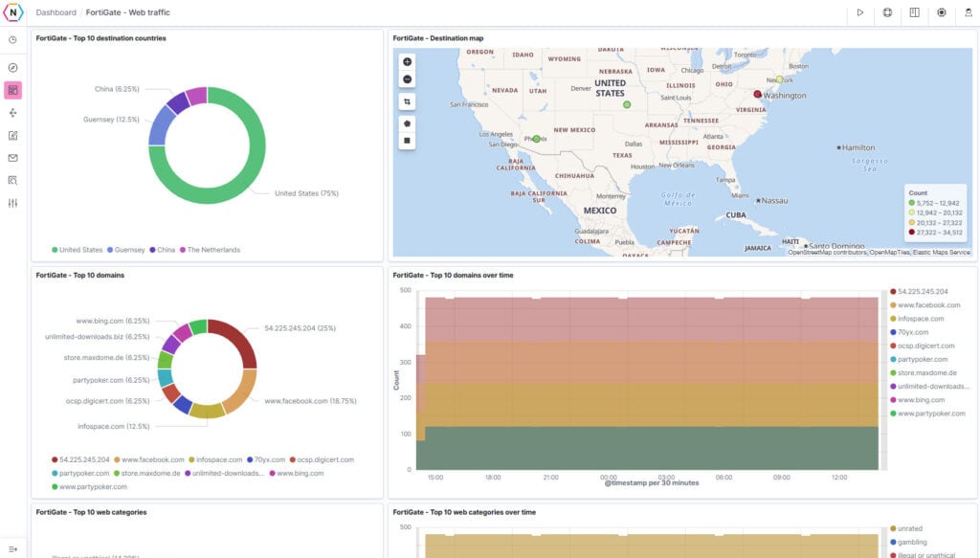
Task: Toggle Guernsey in the countries legend
Action: point(129,250)
